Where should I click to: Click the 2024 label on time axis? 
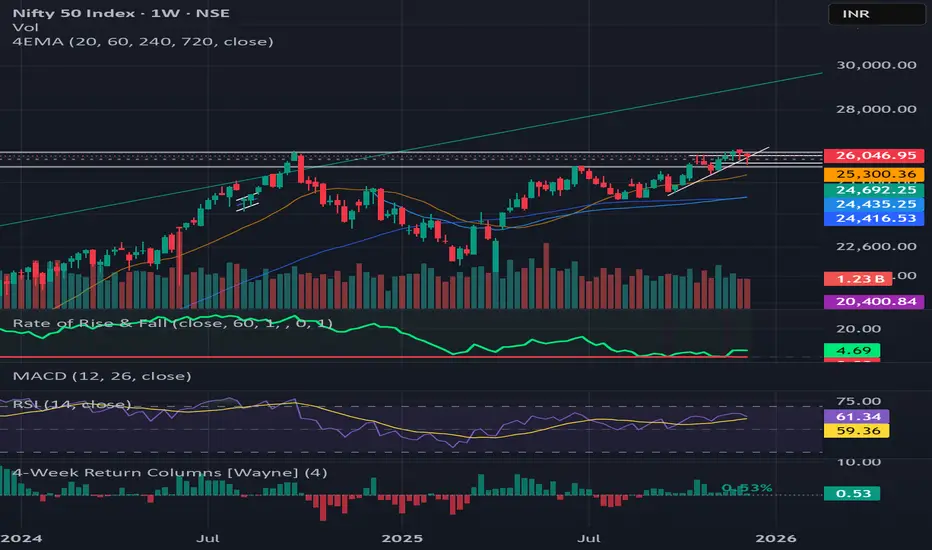tap(21, 539)
